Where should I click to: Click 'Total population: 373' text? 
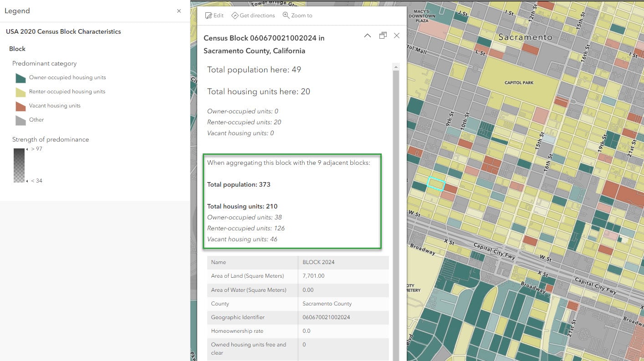[239, 184]
